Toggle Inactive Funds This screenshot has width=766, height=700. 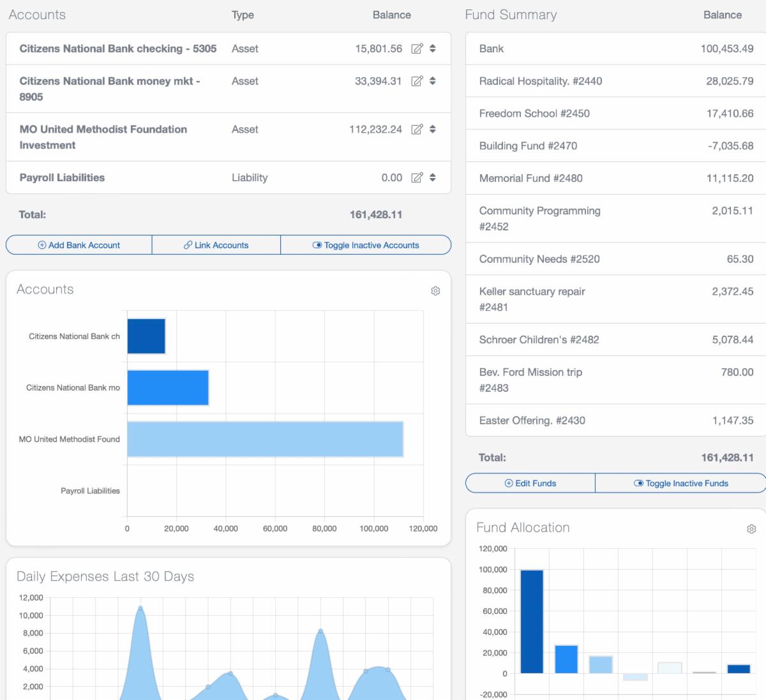(x=680, y=483)
